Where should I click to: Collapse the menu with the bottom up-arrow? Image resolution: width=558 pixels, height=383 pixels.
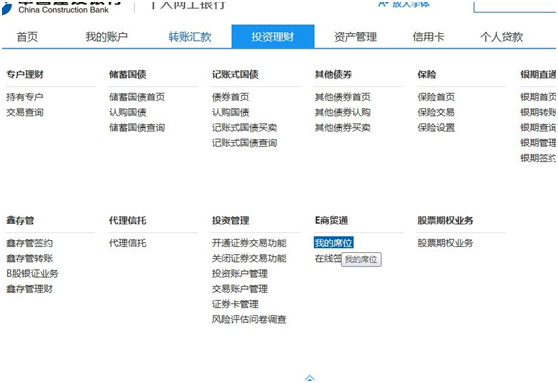pos(310,378)
